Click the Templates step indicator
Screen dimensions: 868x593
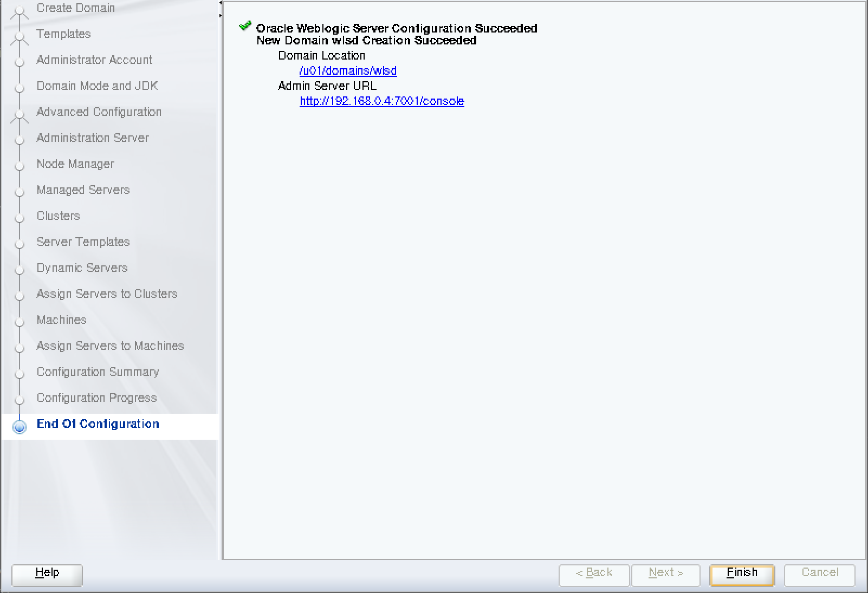pyautogui.click(x=20, y=37)
